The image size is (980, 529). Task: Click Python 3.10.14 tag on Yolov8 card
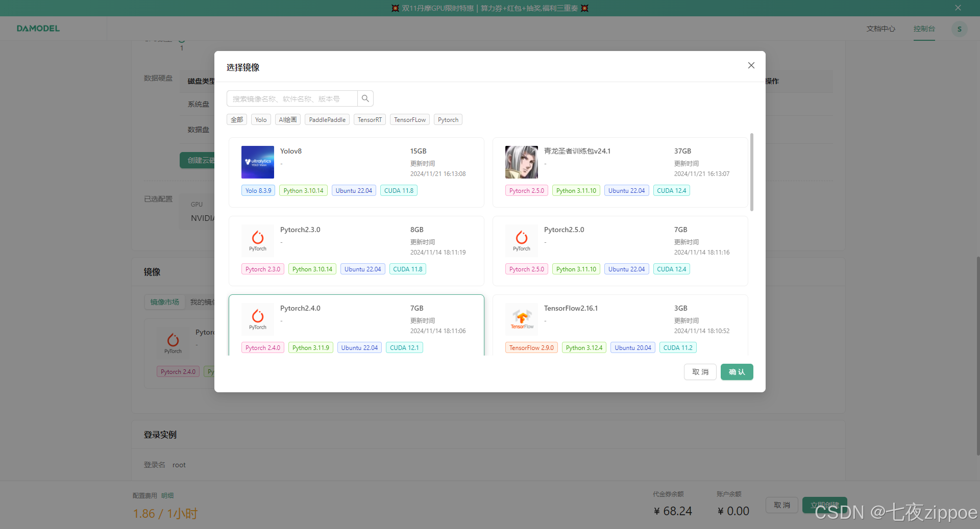pyautogui.click(x=304, y=190)
